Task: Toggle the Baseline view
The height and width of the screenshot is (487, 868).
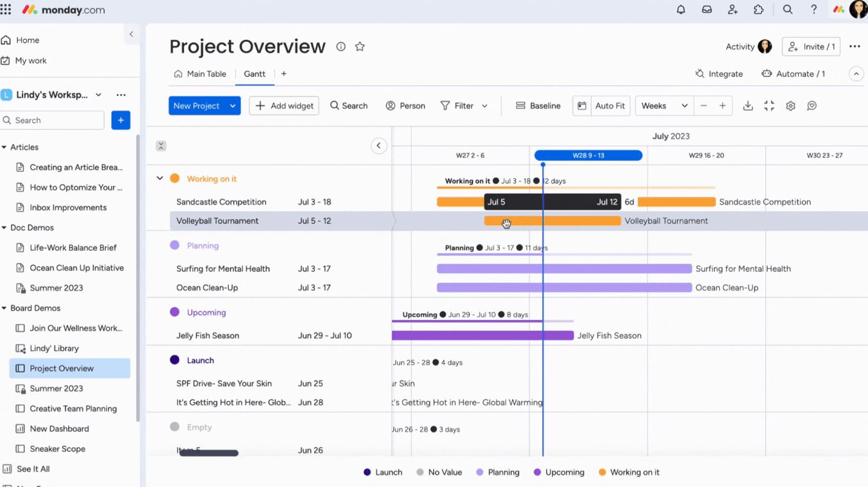Action: point(538,106)
